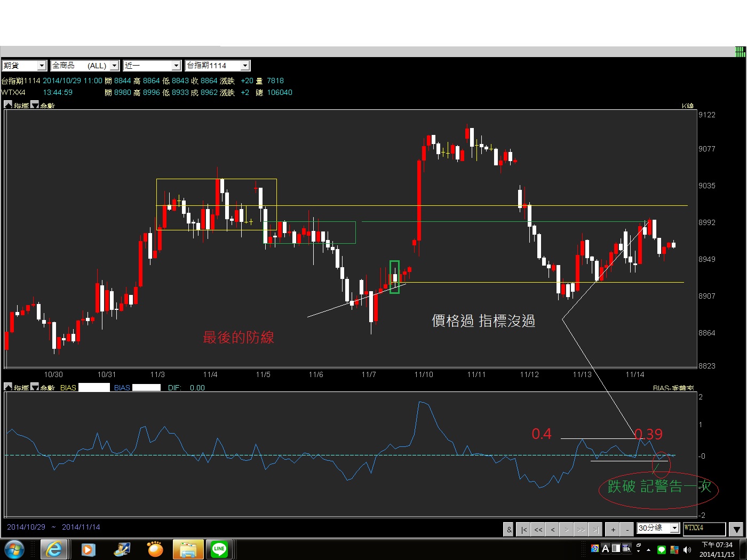Viewport: 747px width, 560px height.
Task: Click the second BIAS value field (blue label)
Action: 146,388
